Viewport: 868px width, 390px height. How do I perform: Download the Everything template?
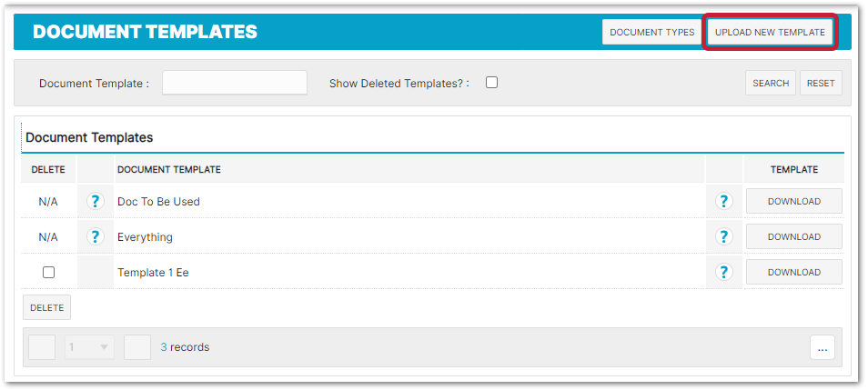(x=793, y=236)
